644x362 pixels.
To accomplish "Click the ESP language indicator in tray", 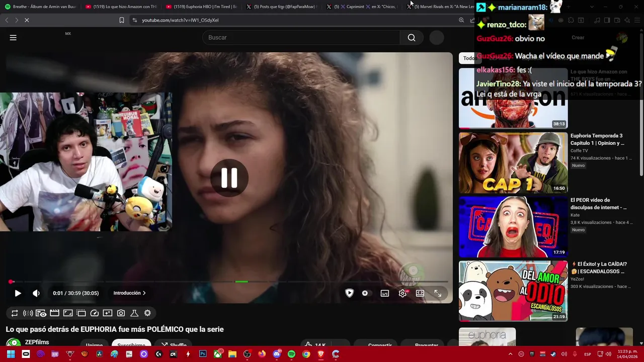I will (x=588, y=354).
